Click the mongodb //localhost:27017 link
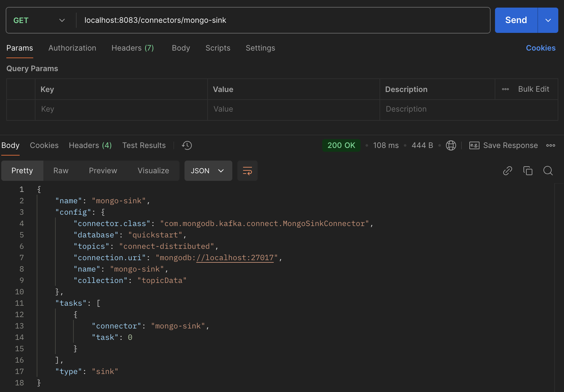Screen dimensions: 564x392 (235, 258)
